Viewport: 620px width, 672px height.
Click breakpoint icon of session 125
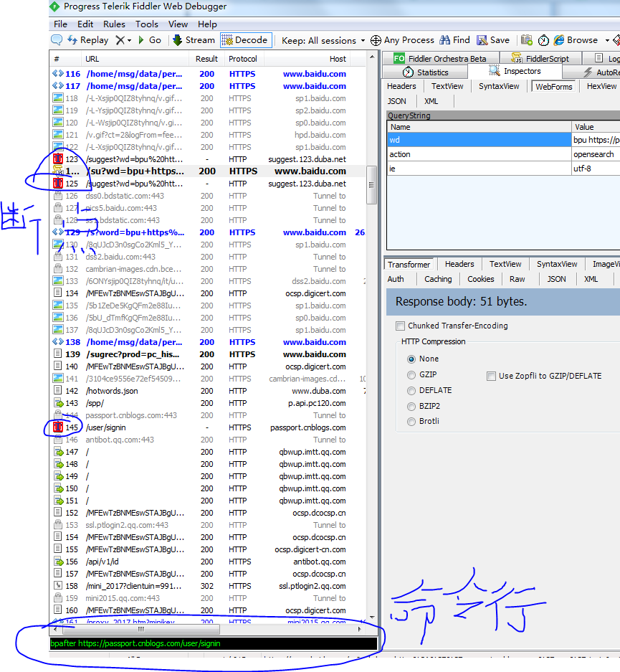pos(58,184)
